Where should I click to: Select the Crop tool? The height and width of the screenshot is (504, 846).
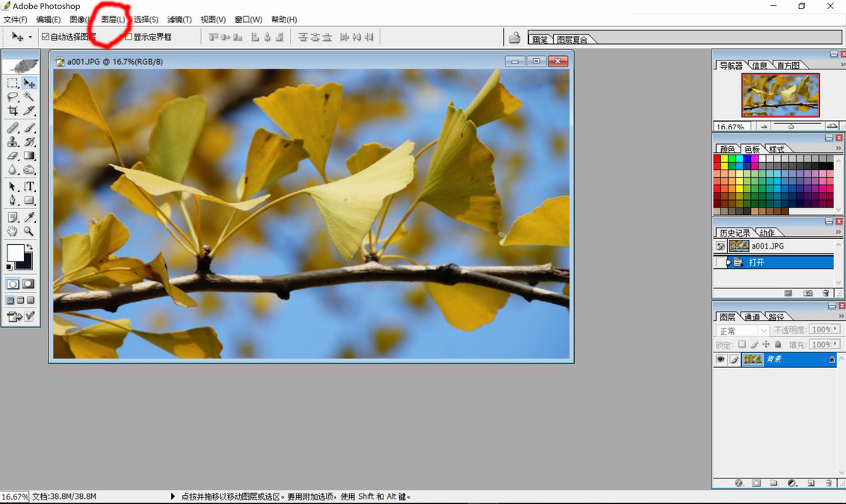13,111
